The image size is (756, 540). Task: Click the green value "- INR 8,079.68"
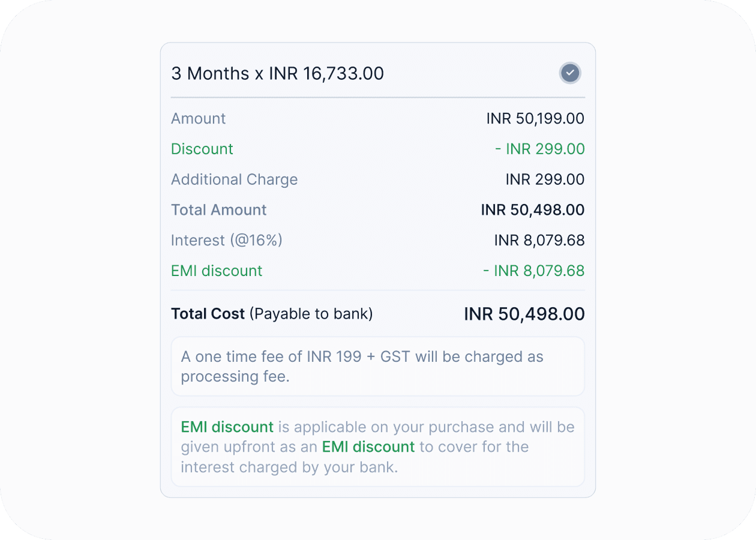533,271
